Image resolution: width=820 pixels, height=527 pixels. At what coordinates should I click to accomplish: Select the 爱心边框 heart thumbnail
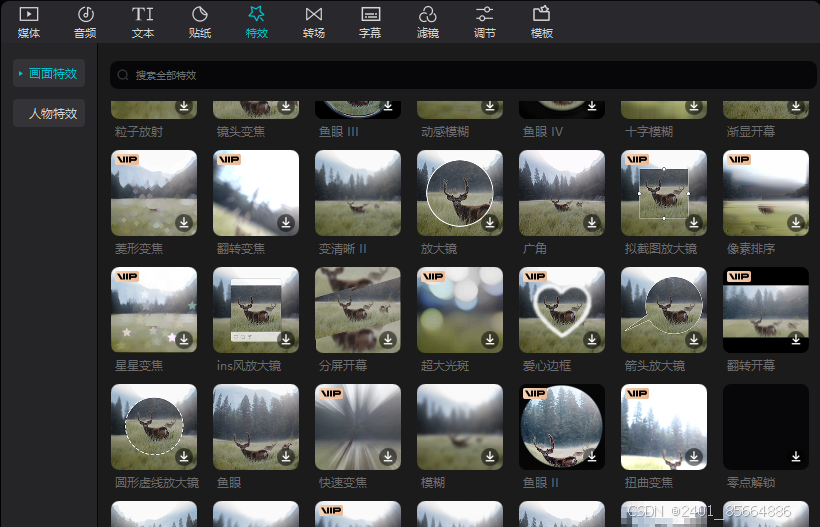(x=562, y=310)
